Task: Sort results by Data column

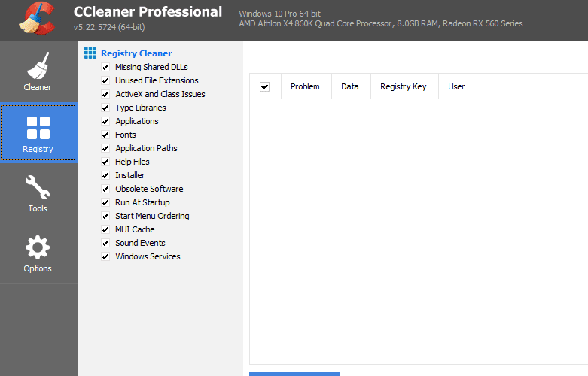Action: point(351,86)
